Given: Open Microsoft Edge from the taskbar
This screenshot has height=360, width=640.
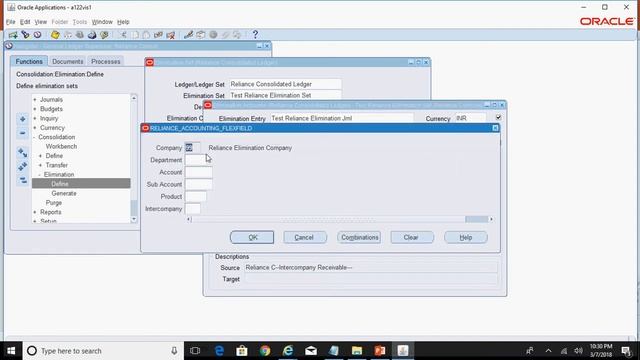Looking at the screenshot, I should (x=219, y=351).
